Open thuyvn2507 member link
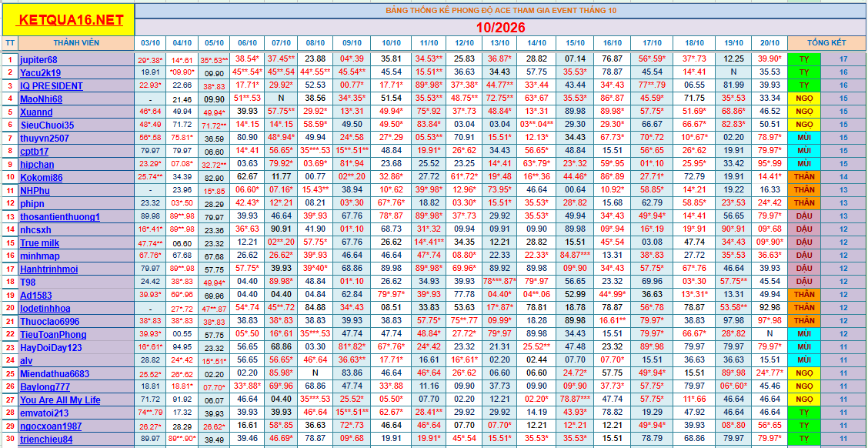The image size is (868, 448). (45, 139)
